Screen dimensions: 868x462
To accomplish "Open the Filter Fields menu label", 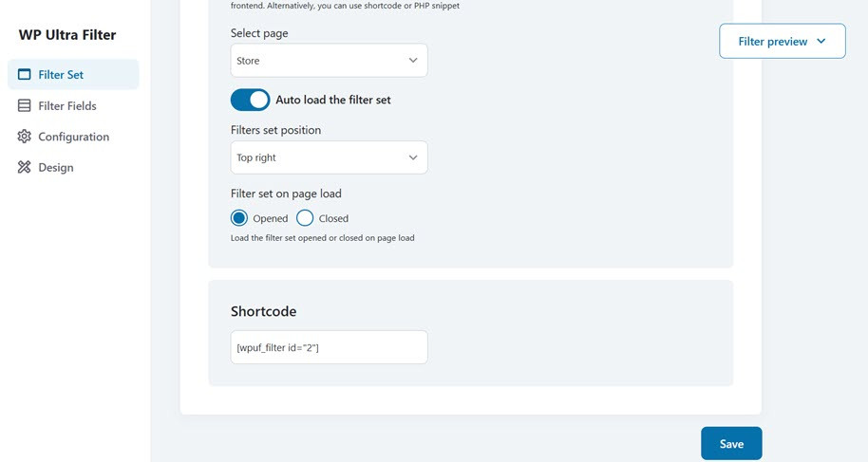I will 67,106.
